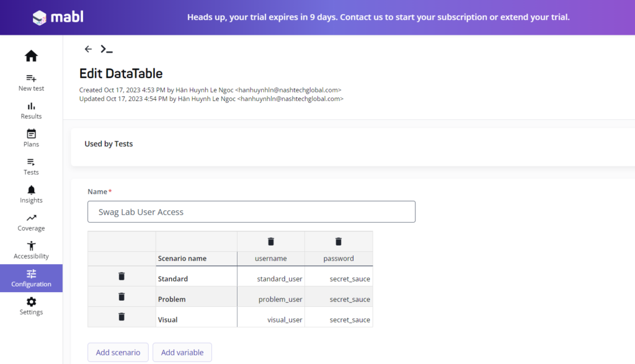Screen dimensions: 635x364
Task: Remove the Visual scenario row
Action: pos(122,317)
